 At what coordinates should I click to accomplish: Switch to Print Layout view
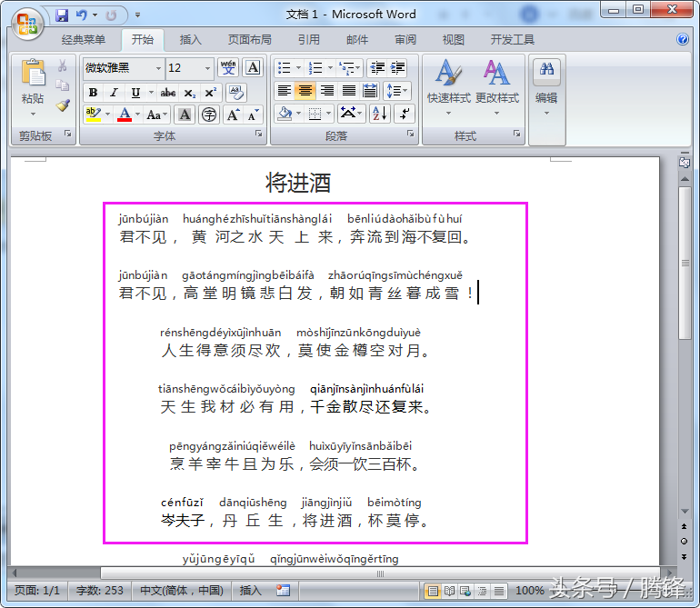coord(432,591)
